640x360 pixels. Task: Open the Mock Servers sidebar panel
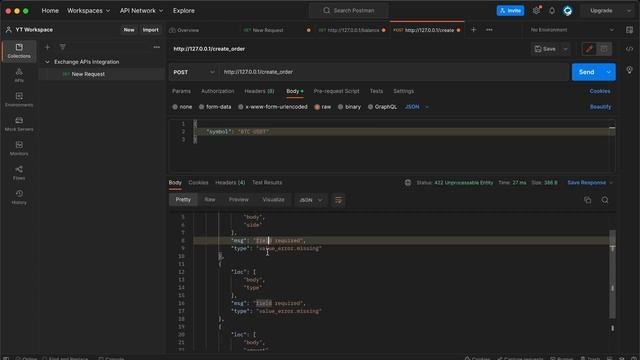(x=19, y=124)
